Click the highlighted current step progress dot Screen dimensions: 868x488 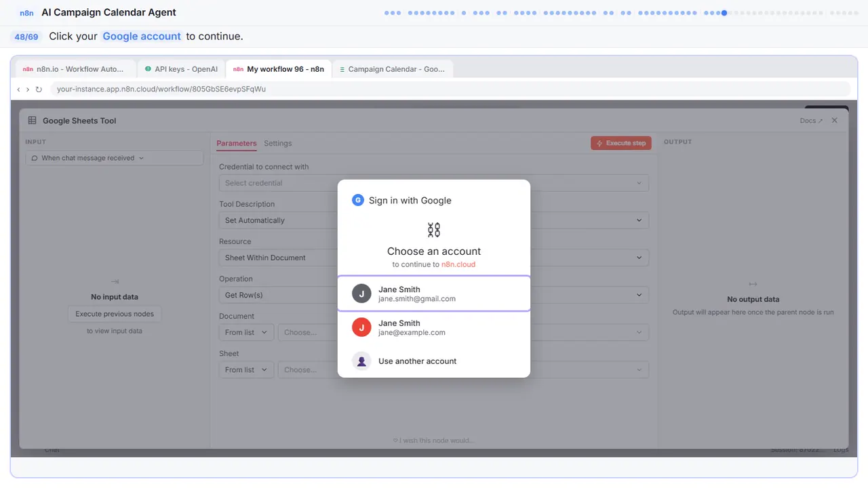(x=724, y=13)
